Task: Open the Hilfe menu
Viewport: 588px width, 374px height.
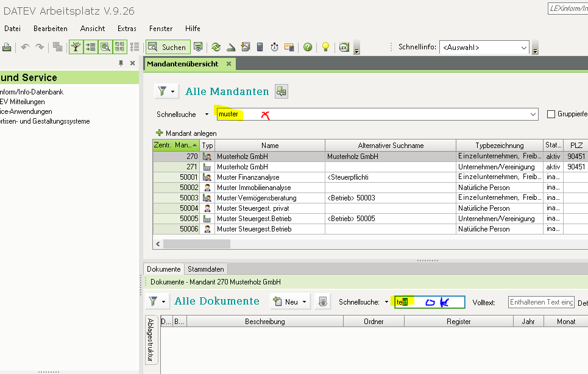Action: [193, 29]
